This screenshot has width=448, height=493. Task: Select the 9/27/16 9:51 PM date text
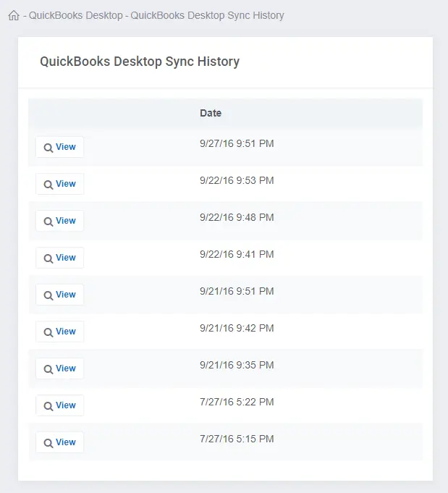click(x=237, y=143)
